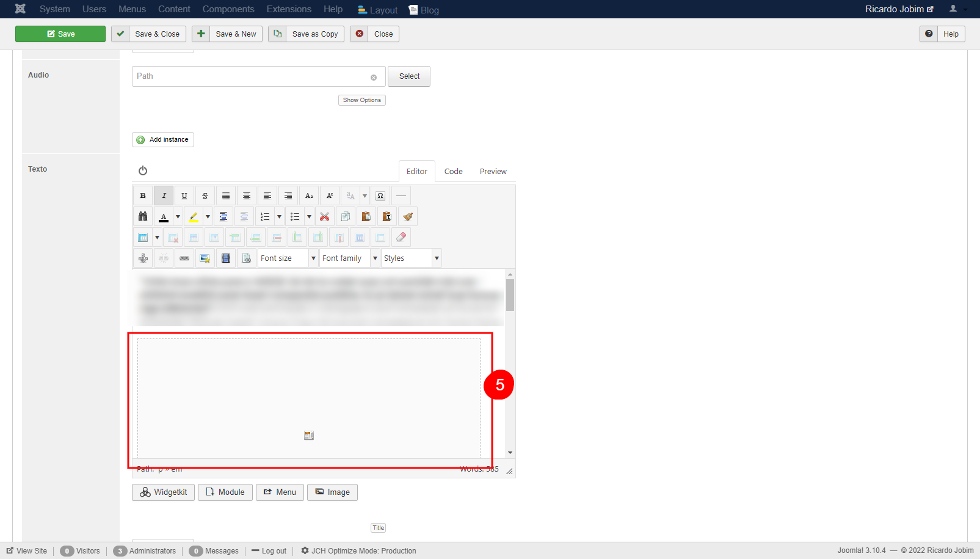This screenshot has height=559, width=980.
Task: Switch to the Code tab
Action: (453, 171)
